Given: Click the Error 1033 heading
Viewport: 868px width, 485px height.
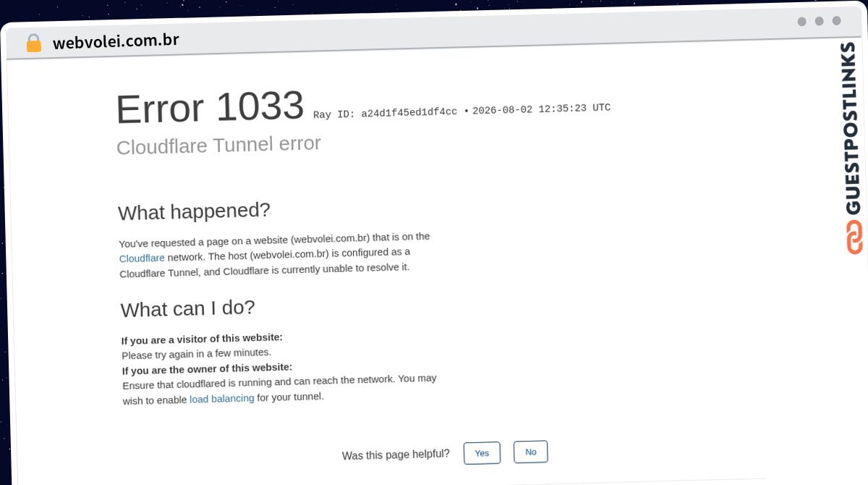Looking at the screenshot, I should (210, 107).
